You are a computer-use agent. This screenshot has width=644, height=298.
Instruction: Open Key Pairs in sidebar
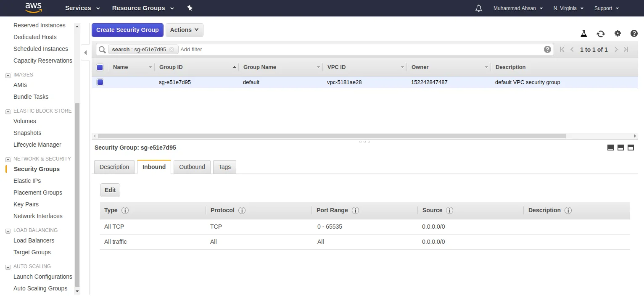click(x=26, y=204)
